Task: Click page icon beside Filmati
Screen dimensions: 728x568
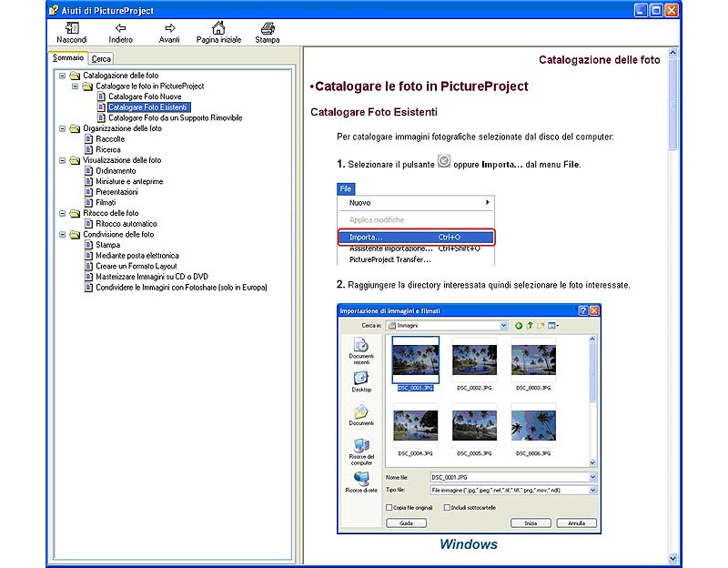Action: 89,202
